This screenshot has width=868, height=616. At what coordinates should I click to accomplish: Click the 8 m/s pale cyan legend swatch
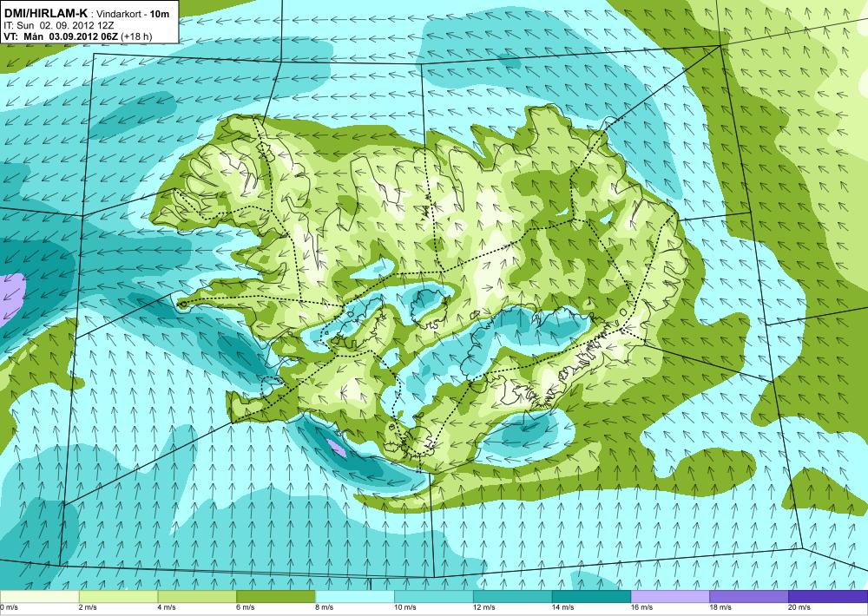pos(355,597)
